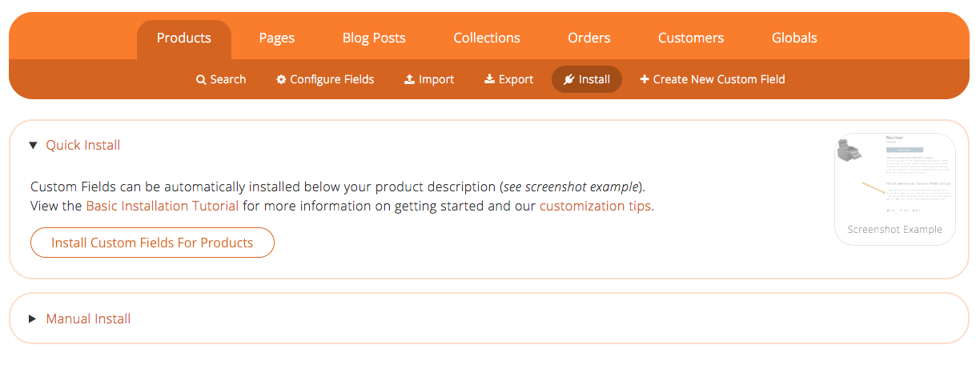Screen dimensions: 980x369
Task: Click Install Custom Fields For Products button
Action: [x=152, y=243]
